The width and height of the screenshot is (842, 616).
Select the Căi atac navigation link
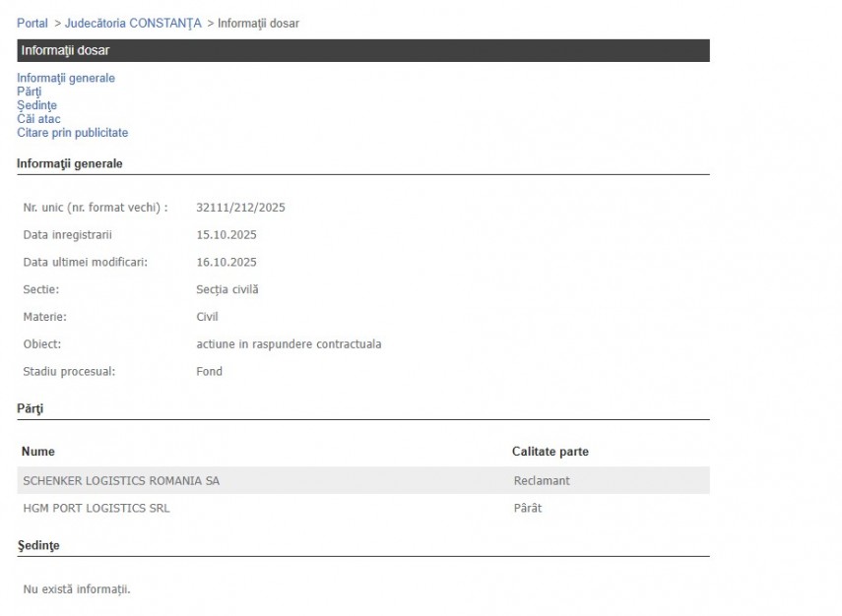pyautogui.click(x=38, y=119)
